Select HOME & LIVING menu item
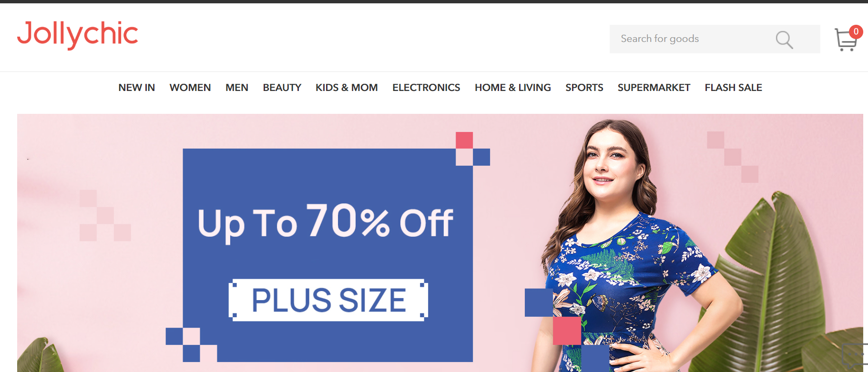Screen dimensions: 868x372 point(513,88)
